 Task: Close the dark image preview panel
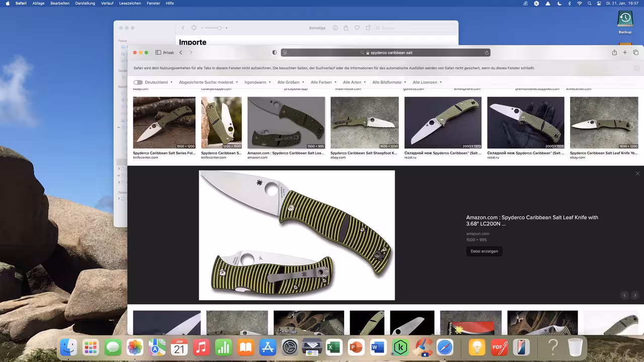(637, 173)
